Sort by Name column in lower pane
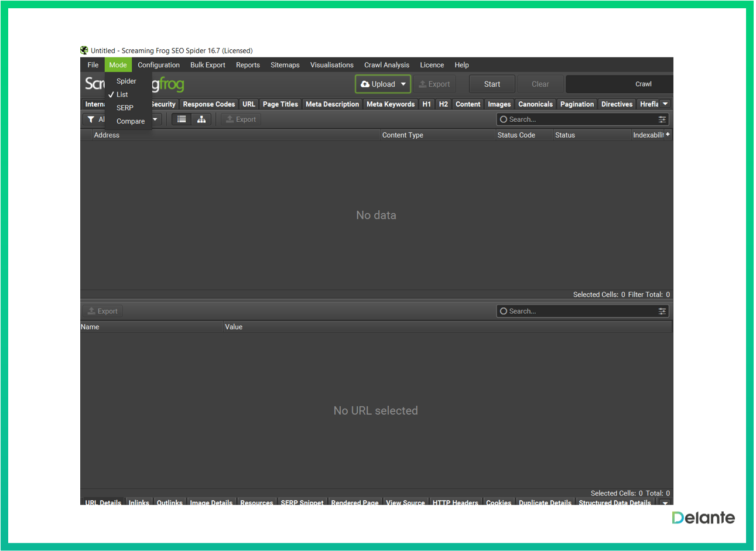 [x=152, y=327]
